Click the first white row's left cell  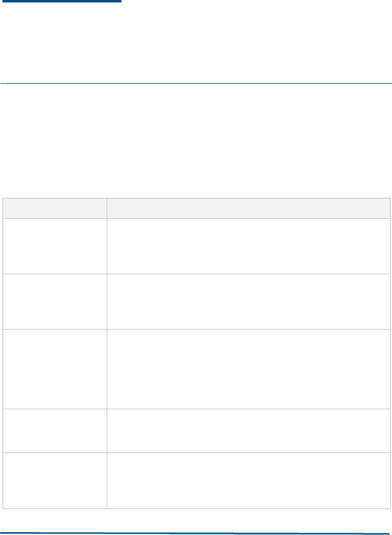click(x=55, y=246)
